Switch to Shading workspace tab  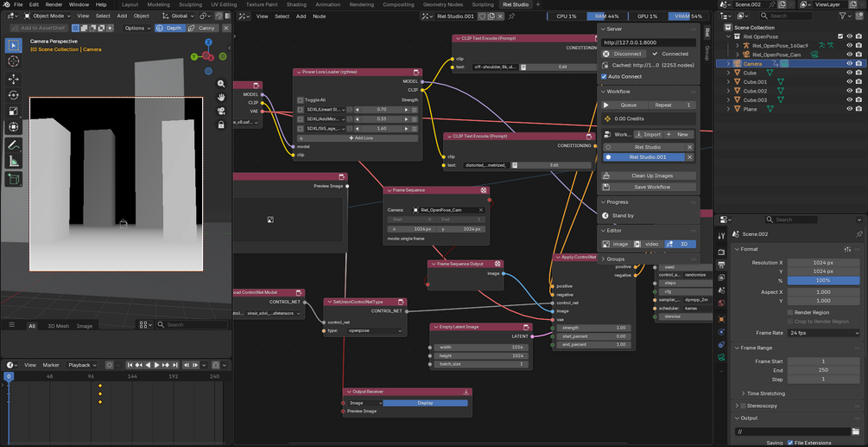[x=296, y=4]
